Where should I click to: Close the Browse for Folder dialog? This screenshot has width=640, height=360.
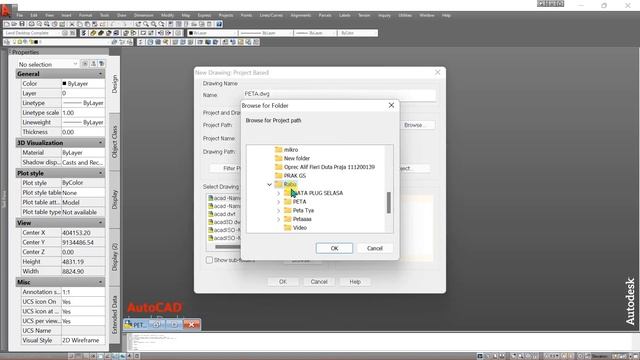pos(391,105)
